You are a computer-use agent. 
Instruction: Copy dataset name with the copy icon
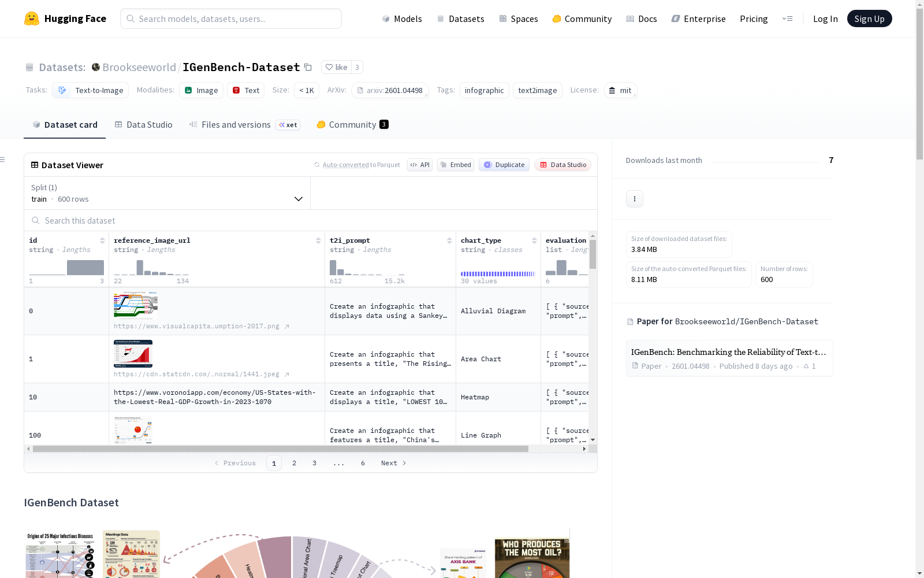(x=308, y=68)
